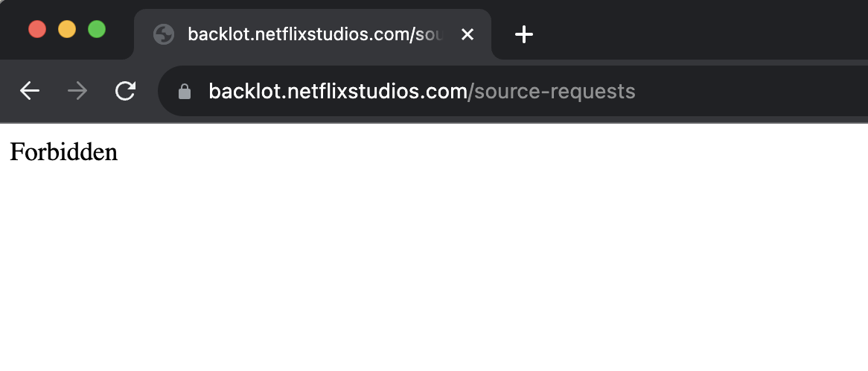Click toolbar space left of back arrow
The width and height of the screenshot is (868, 371).
[x=8, y=91]
